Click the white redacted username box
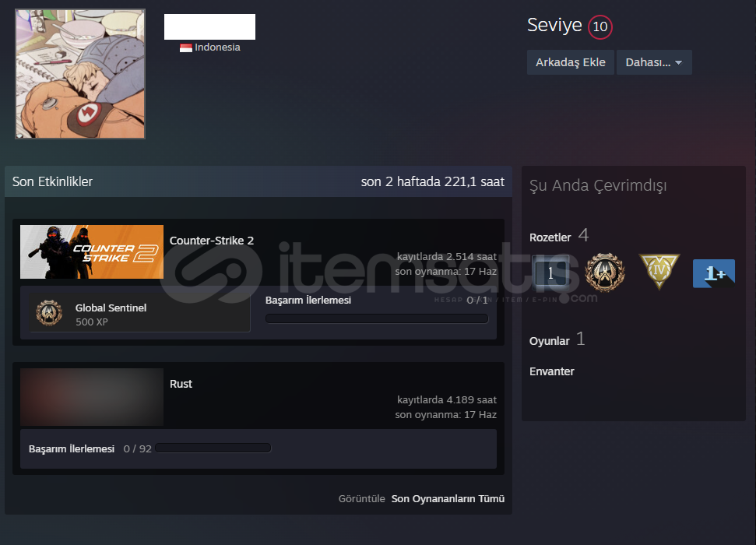The height and width of the screenshot is (545, 756). [209, 26]
